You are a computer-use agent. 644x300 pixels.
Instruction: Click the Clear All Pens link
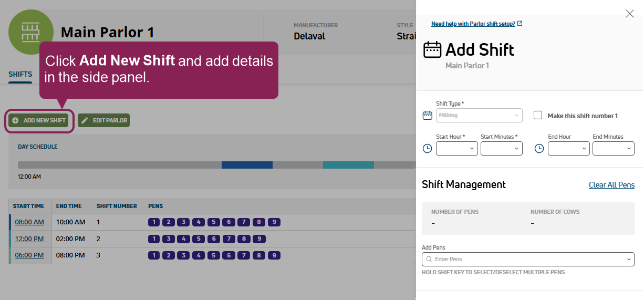point(611,185)
